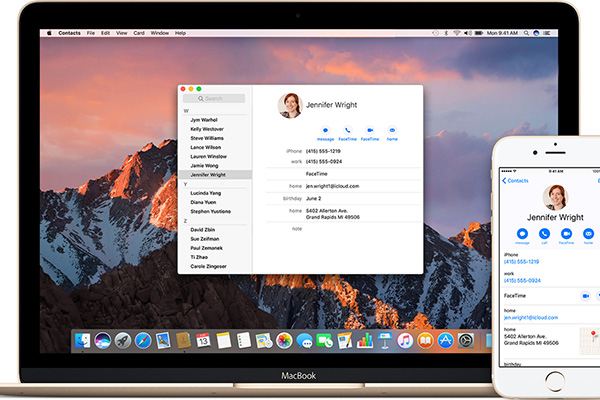The image size is (600, 400).
Task: Tap the FaceTime button under the name on iPhone
Action: 566,233
